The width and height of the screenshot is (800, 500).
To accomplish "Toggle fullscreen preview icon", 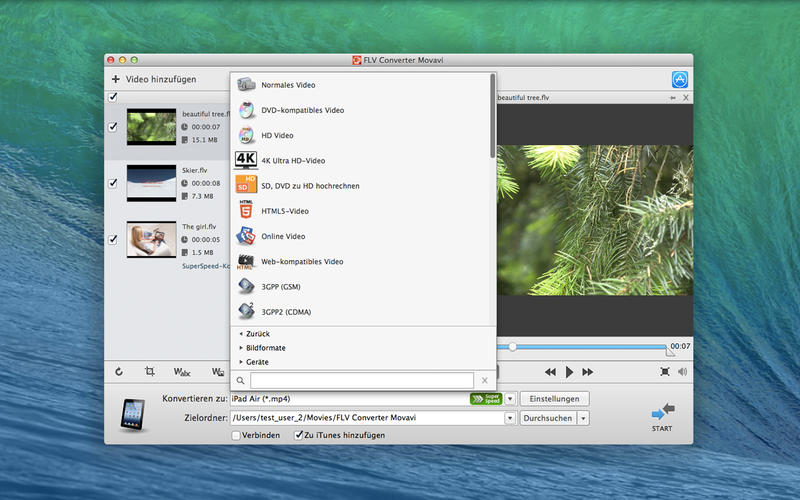I will pos(665,372).
